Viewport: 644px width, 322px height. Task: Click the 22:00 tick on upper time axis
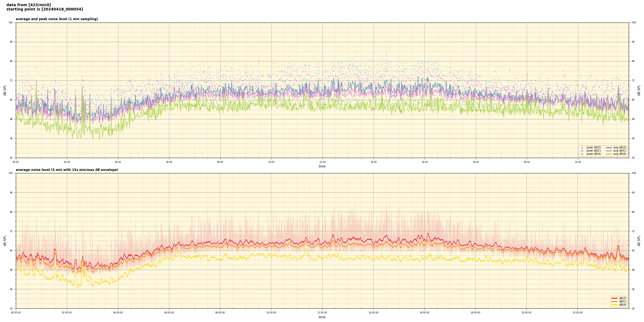[578, 162]
